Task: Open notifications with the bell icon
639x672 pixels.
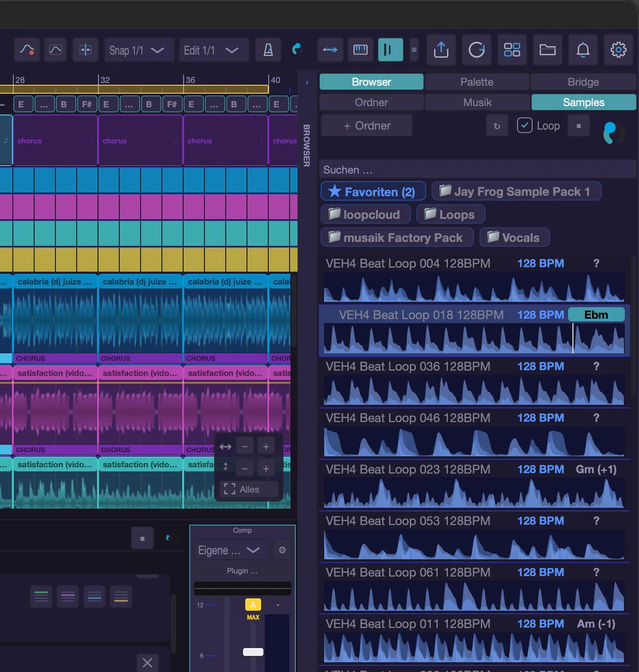Action: tap(583, 50)
